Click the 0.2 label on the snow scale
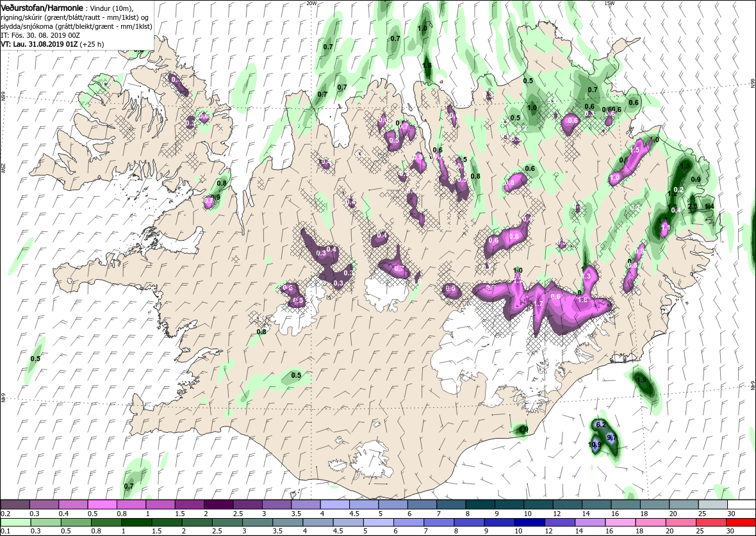 pos(5,513)
